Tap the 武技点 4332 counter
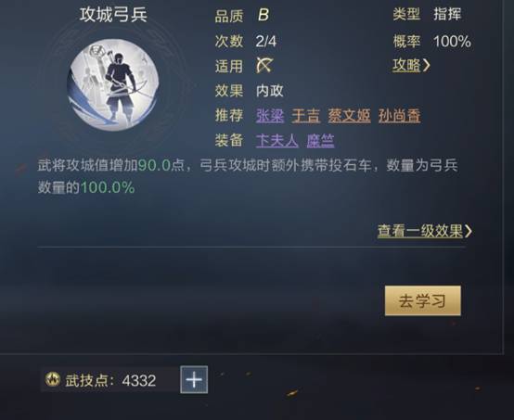Viewport: 514px width, 420px height. coord(110,380)
